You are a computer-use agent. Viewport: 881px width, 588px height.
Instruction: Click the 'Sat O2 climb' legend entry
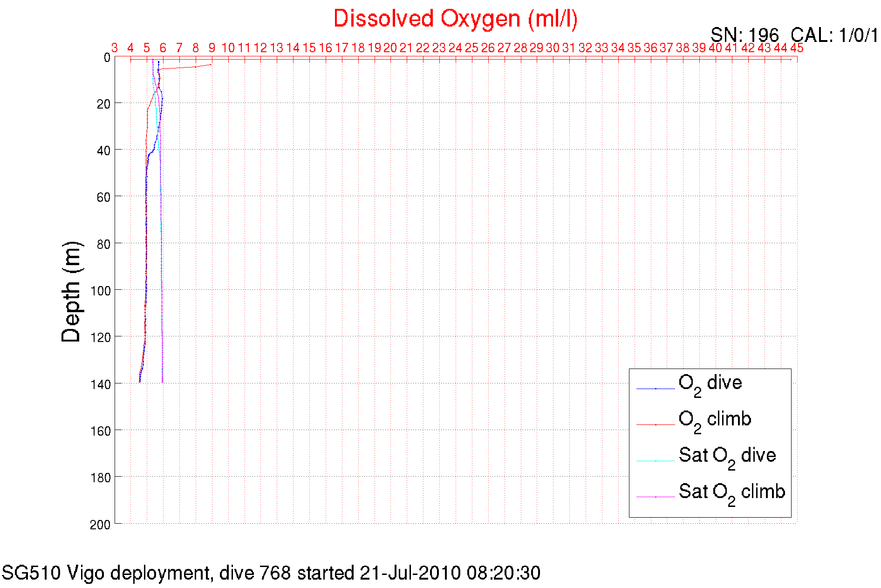pos(732,494)
